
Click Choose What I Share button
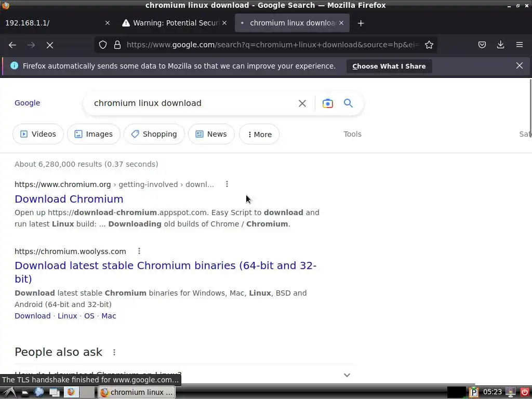pos(389,66)
